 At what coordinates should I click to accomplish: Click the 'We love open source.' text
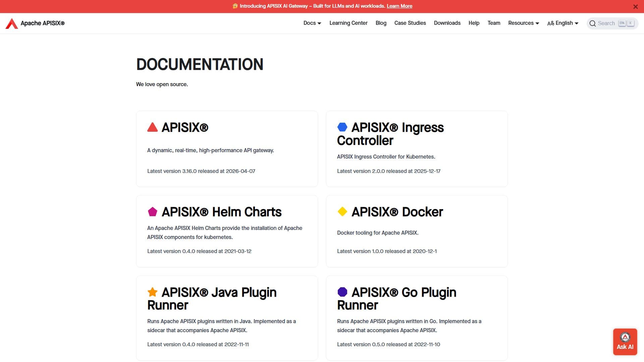click(x=162, y=84)
